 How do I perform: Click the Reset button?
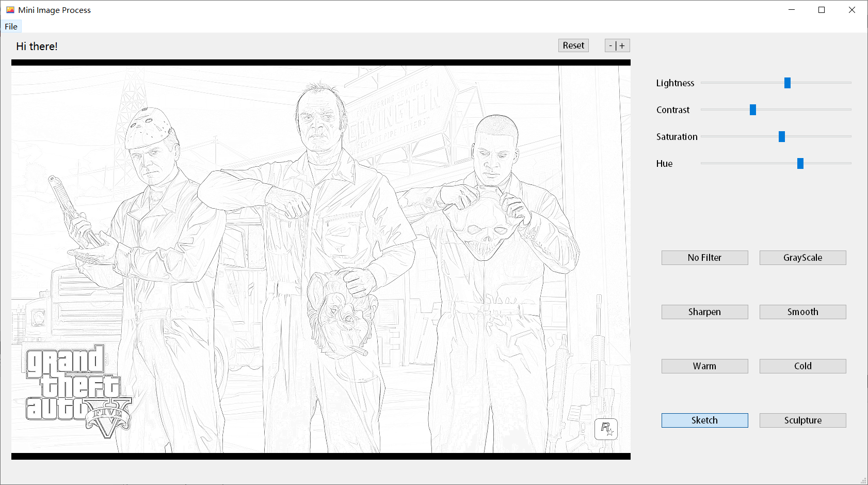pos(573,45)
